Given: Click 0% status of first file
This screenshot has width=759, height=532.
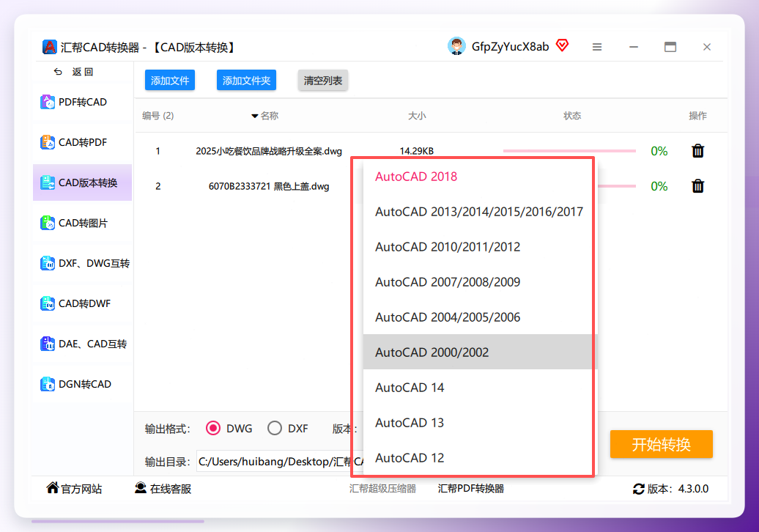Looking at the screenshot, I should pos(659,151).
